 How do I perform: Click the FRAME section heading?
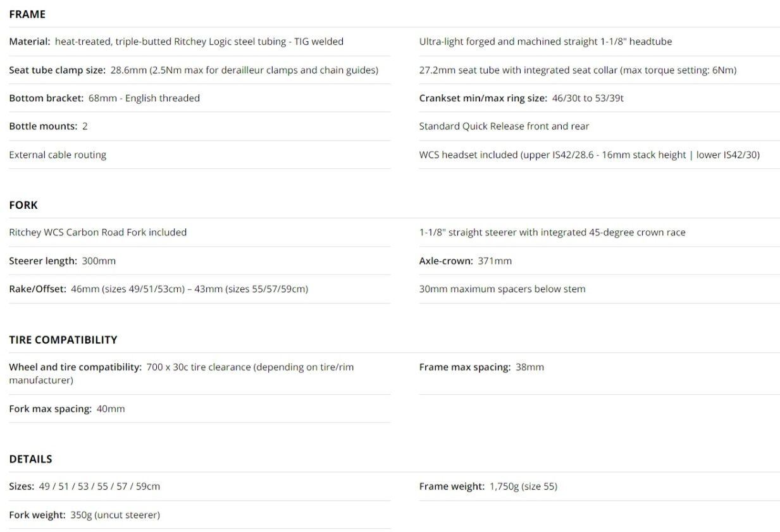[x=27, y=14]
